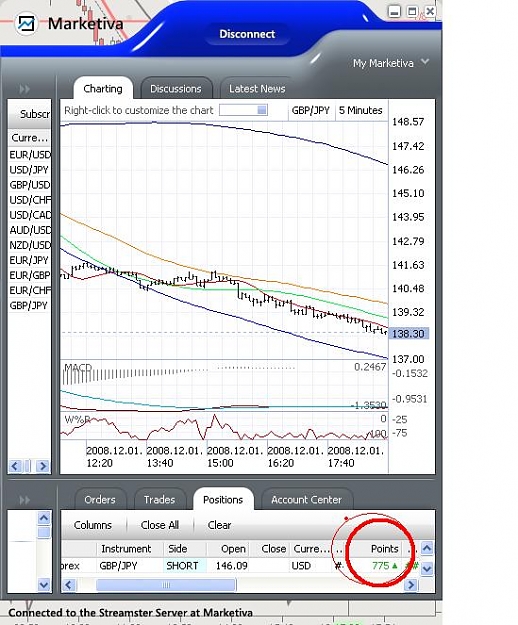Minimize the Marketiva window
The height and width of the screenshot is (625, 518).
coord(394,12)
